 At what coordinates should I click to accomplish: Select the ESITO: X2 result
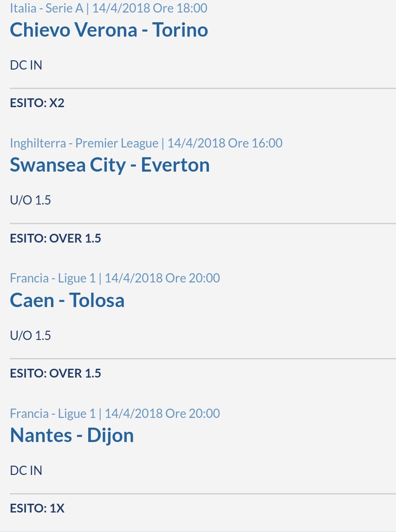click(x=37, y=103)
